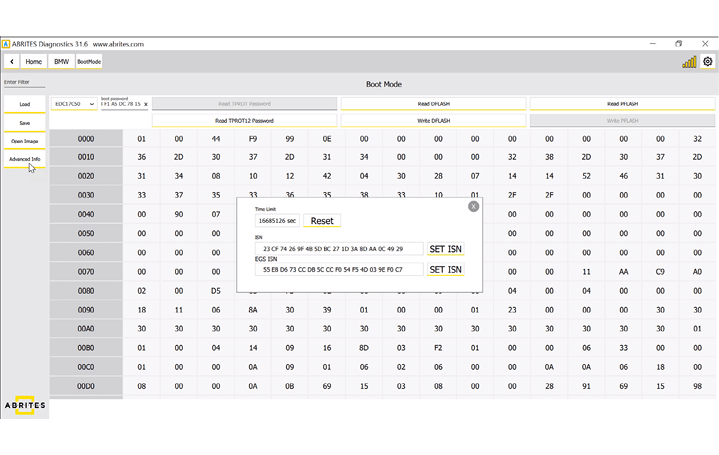Select the BootMode breadcrumb tab

pos(89,61)
